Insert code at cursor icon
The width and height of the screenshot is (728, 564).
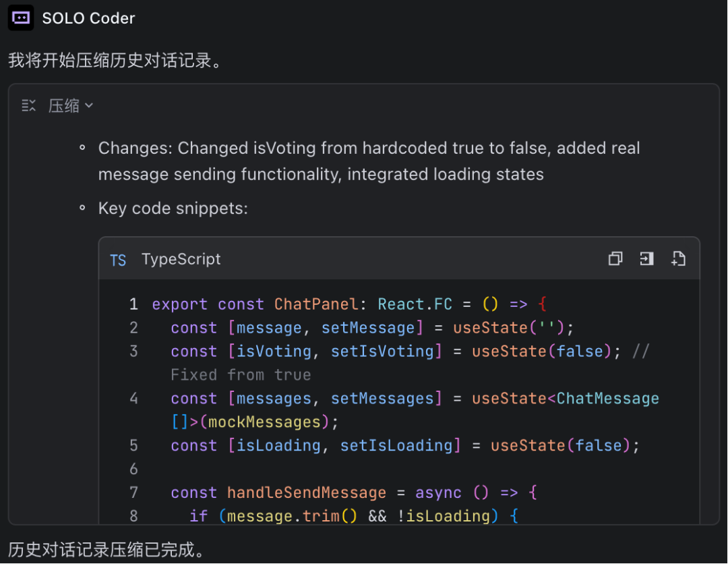[x=646, y=258]
